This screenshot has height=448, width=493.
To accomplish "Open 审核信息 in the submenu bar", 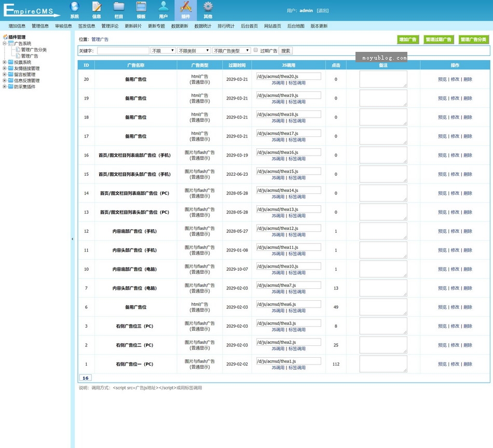I will click(x=63, y=26).
